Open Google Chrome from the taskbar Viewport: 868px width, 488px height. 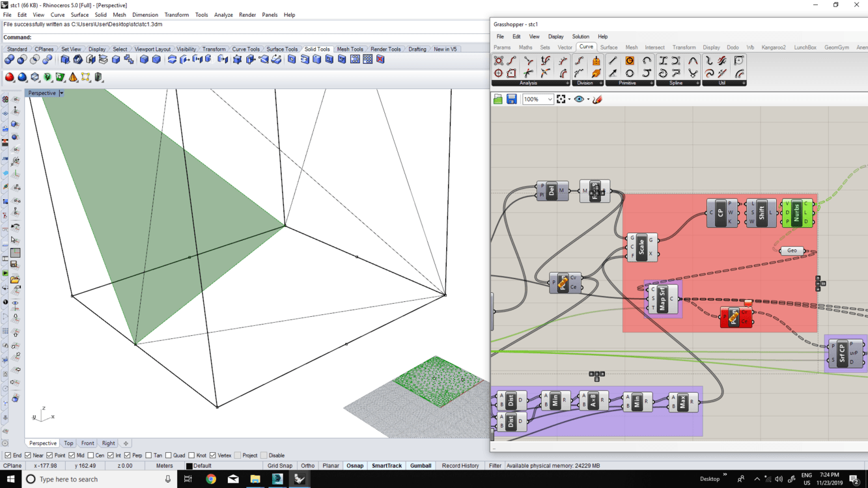(211, 480)
